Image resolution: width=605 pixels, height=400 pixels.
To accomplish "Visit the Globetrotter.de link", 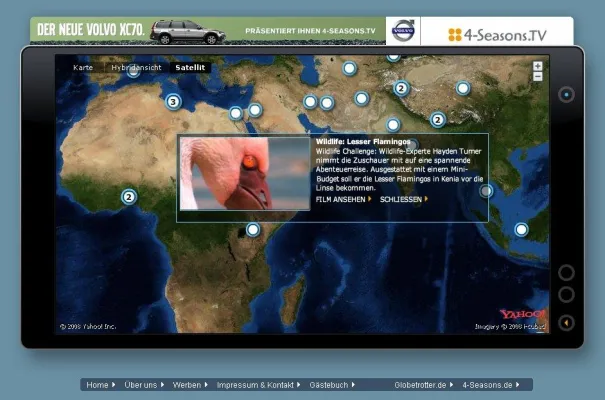I will (x=424, y=385).
